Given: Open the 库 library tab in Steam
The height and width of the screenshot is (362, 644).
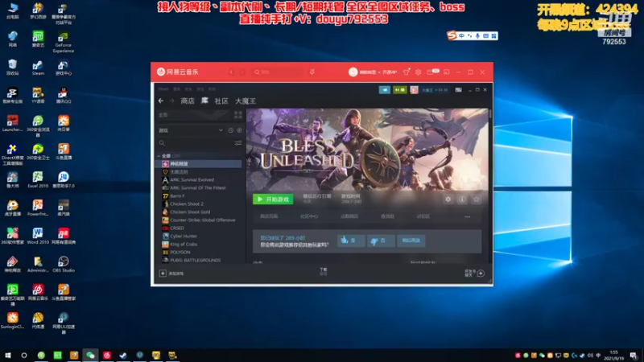Looking at the screenshot, I should pyautogui.click(x=204, y=101).
